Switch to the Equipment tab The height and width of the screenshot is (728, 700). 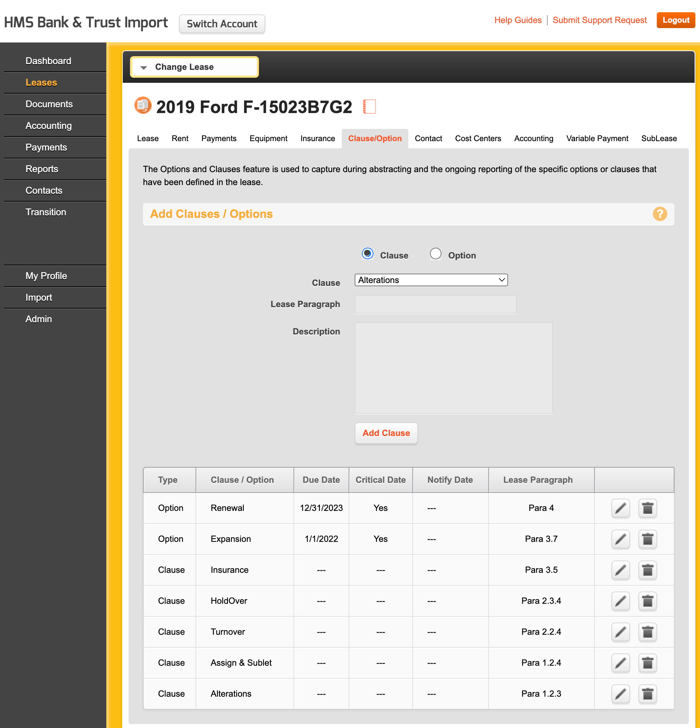tap(268, 139)
